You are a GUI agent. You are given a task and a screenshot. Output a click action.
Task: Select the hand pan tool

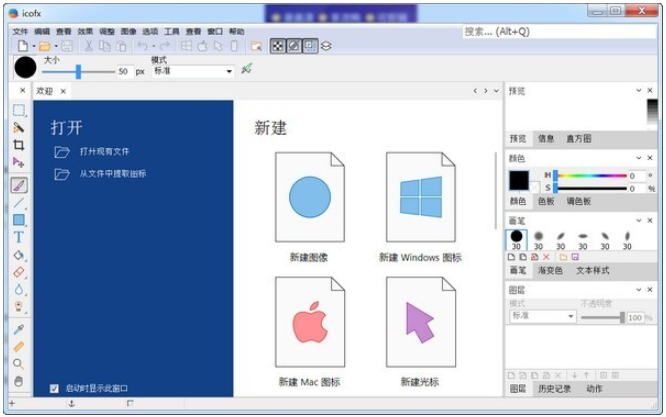(18, 381)
